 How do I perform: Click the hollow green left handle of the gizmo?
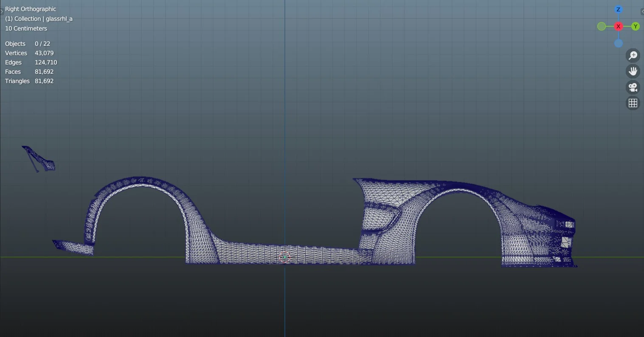tap(601, 26)
